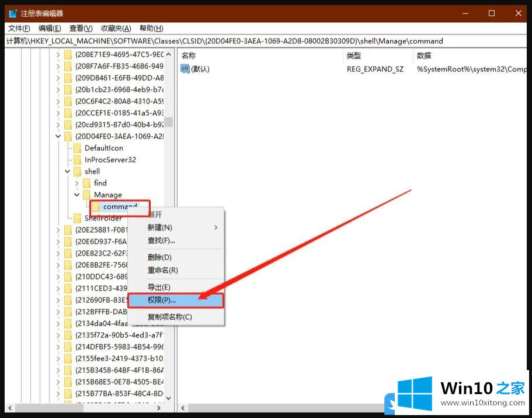Expand the {20cd9315-87d0-40b4 key
The width and height of the screenshot is (532, 418).
[x=58, y=125]
